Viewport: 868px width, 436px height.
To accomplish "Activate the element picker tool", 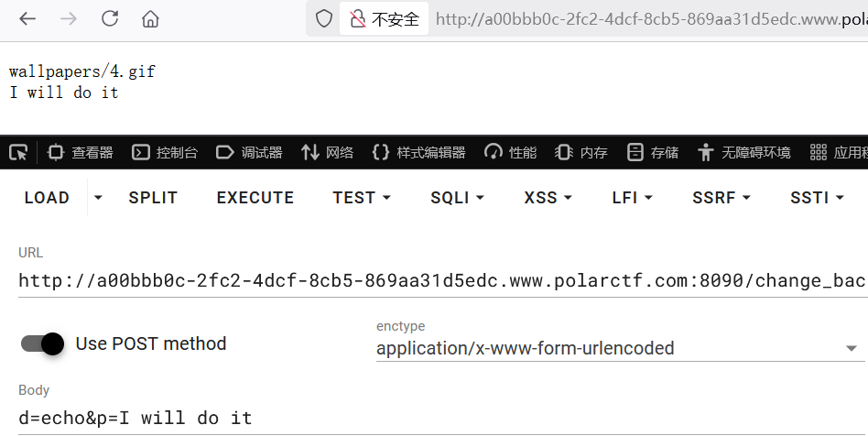I will click(18, 152).
